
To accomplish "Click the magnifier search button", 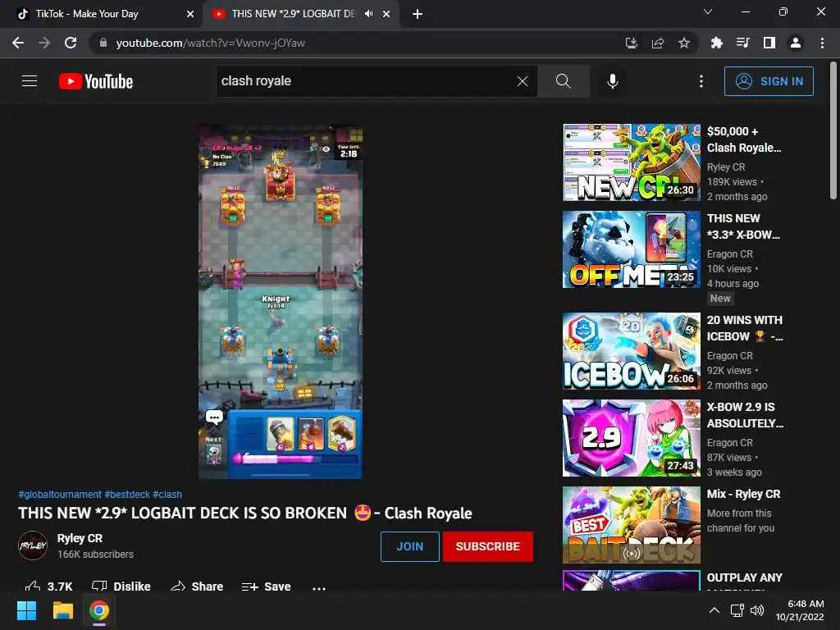I will tap(563, 81).
